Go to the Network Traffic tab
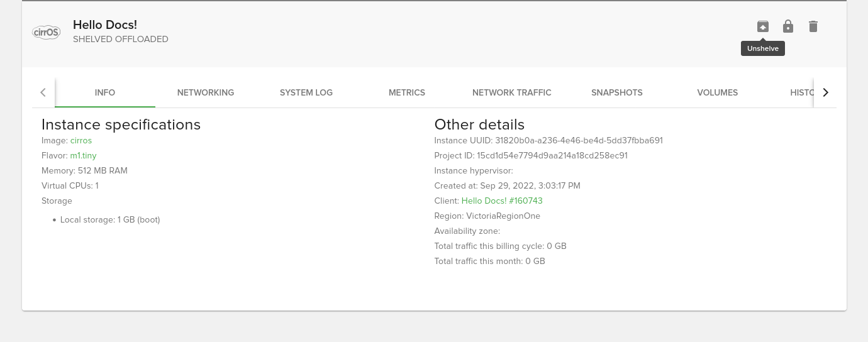868x342 pixels. (x=511, y=92)
